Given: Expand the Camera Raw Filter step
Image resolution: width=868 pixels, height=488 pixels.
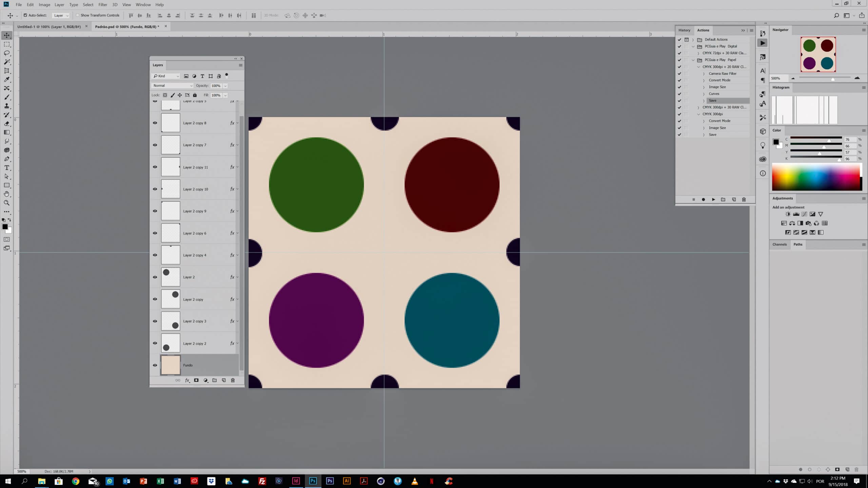Looking at the screenshot, I should point(704,74).
